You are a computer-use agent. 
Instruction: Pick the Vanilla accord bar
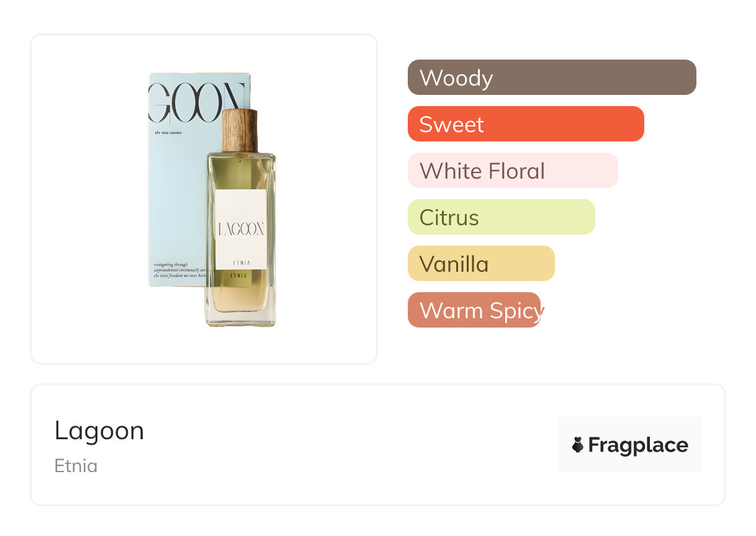click(x=480, y=264)
